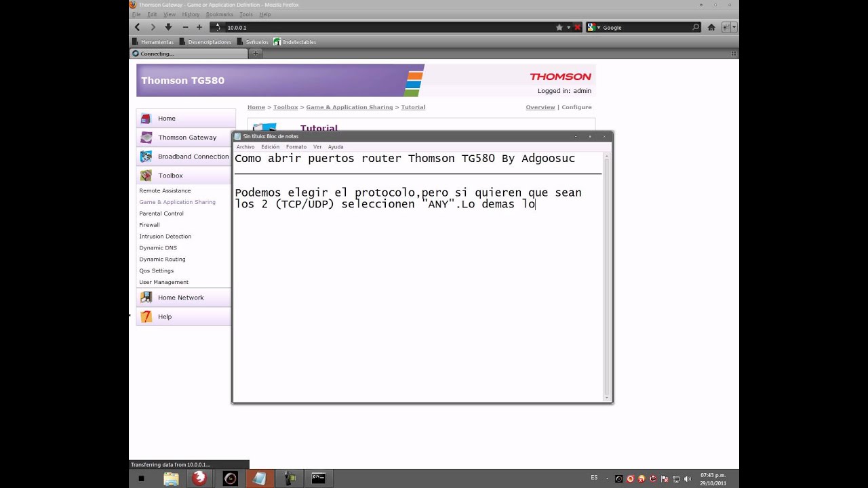The height and width of the screenshot is (488, 868).
Task: Open Notepad Archivo menu
Action: pyautogui.click(x=245, y=146)
